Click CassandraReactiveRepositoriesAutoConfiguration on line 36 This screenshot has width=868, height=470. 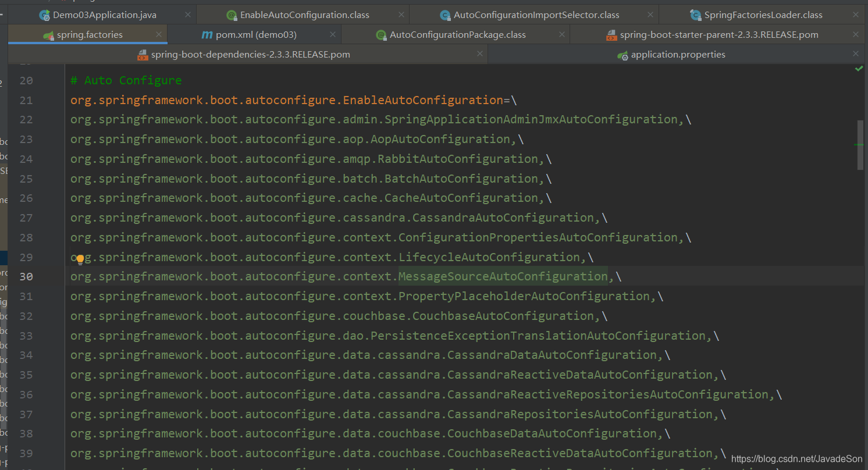(608, 394)
